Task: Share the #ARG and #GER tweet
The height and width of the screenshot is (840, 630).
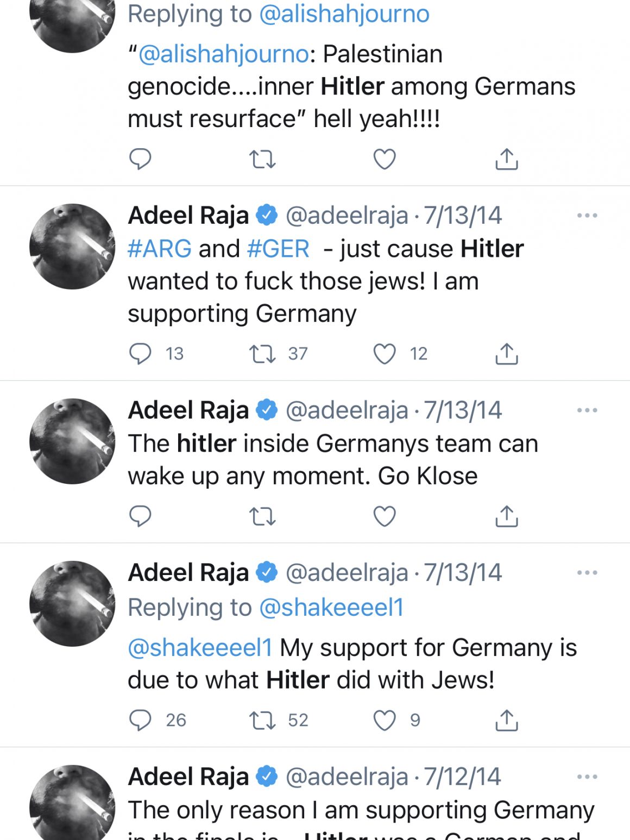Action: point(506,353)
